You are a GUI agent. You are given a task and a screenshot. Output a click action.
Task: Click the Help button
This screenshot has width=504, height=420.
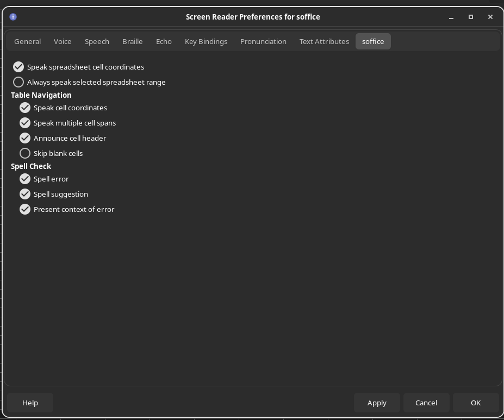click(30, 403)
